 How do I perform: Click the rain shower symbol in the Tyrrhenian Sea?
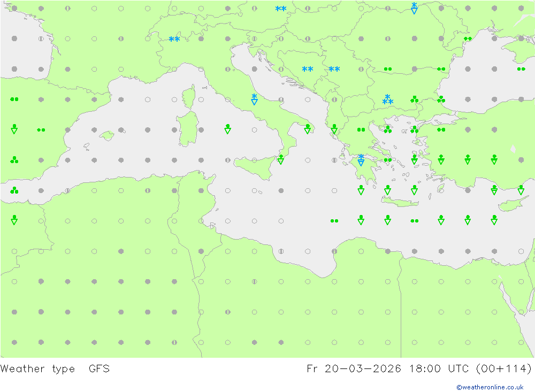tap(227, 129)
